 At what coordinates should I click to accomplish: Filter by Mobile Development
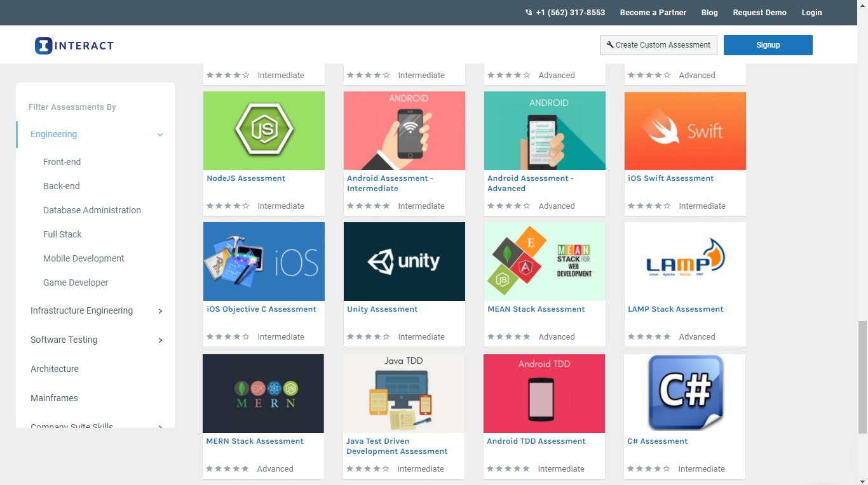coord(84,258)
